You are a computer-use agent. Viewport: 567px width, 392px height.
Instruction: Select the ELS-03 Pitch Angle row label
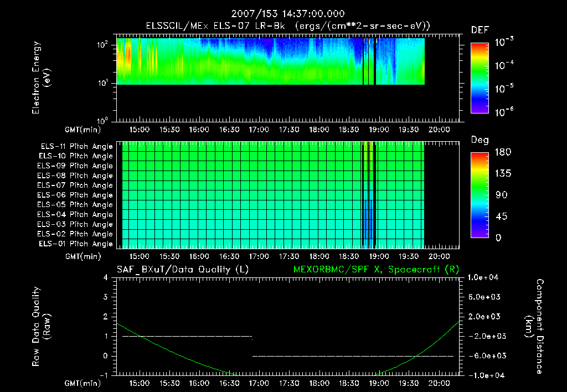coord(75,225)
